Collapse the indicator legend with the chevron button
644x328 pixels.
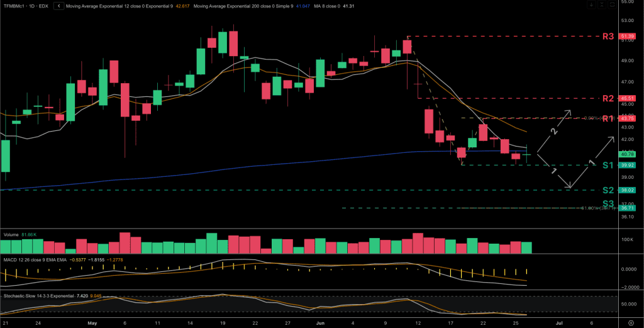click(x=58, y=6)
